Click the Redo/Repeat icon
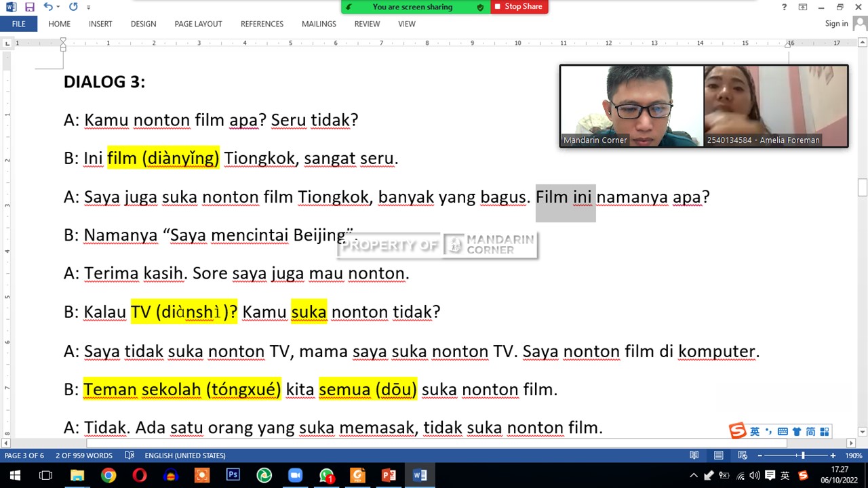Viewport: 868px width, 488px height. tap(73, 7)
